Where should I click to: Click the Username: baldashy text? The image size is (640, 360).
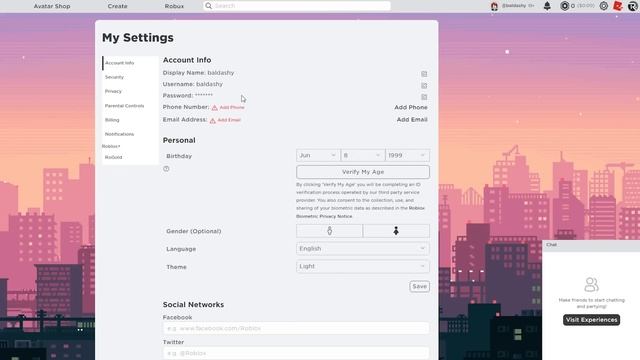pyautogui.click(x=193, y=84)
